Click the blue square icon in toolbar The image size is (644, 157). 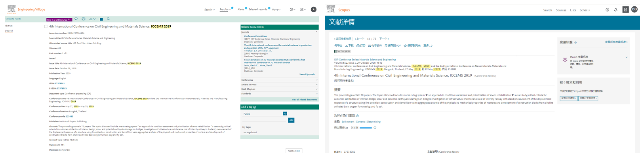click(x=101, y=19)
